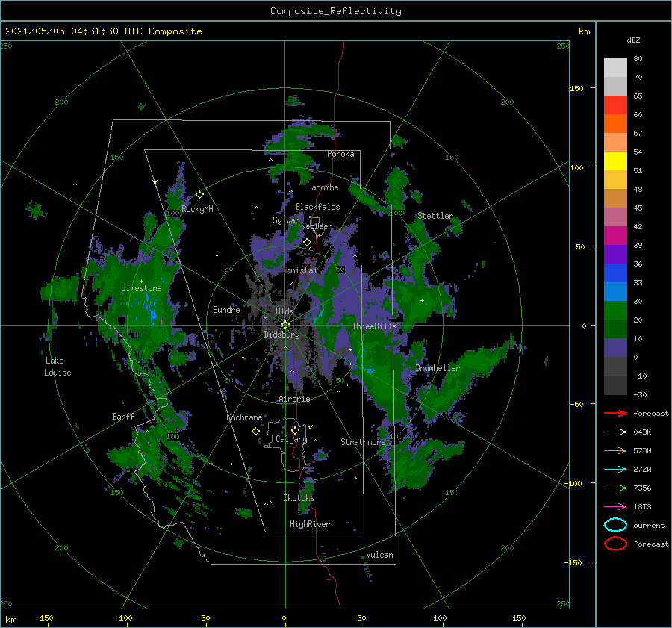Pick the red 65 dBZ swatch

tap(615, 105)
